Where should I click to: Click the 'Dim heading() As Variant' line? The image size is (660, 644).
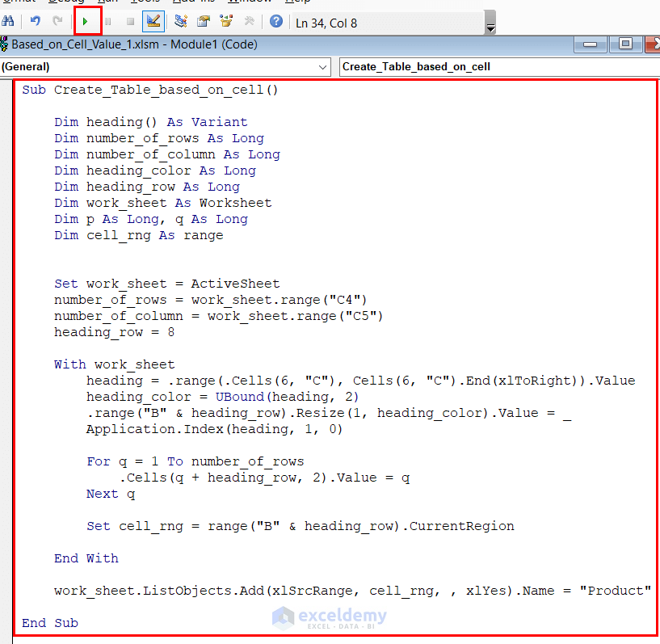[151, 122]
